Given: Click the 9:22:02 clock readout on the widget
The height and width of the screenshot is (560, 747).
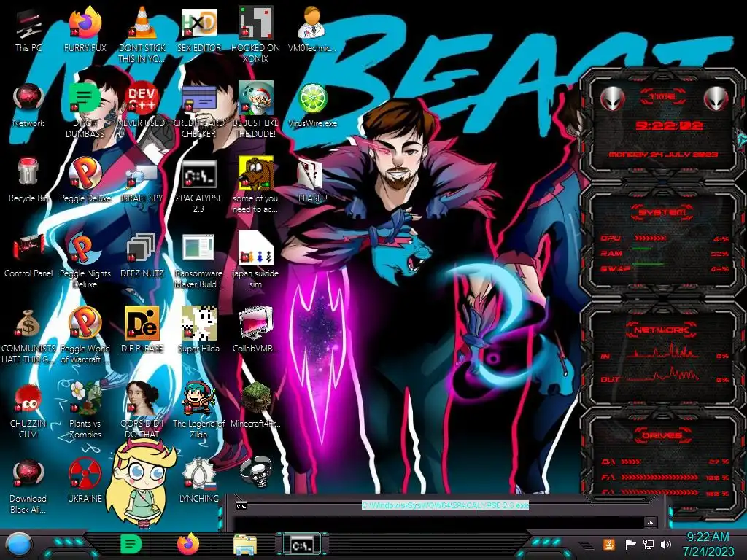Looking at the screenshot, I should pos(669,125).
